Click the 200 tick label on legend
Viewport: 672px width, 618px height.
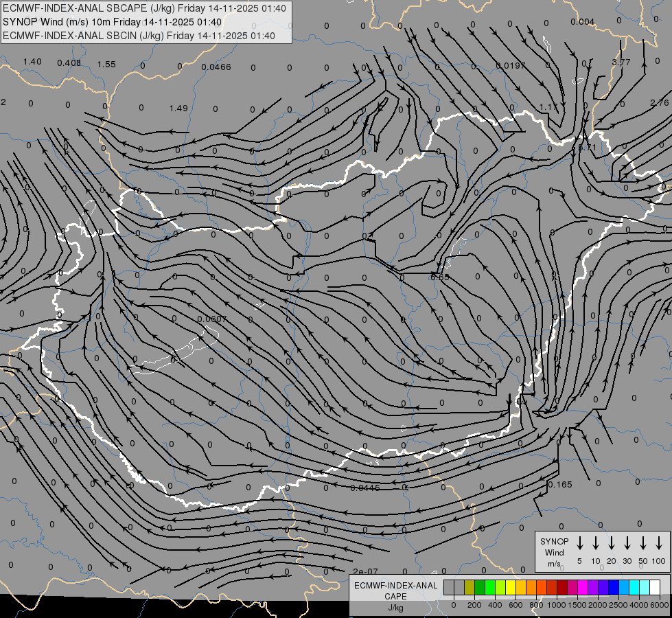(474, 605)
